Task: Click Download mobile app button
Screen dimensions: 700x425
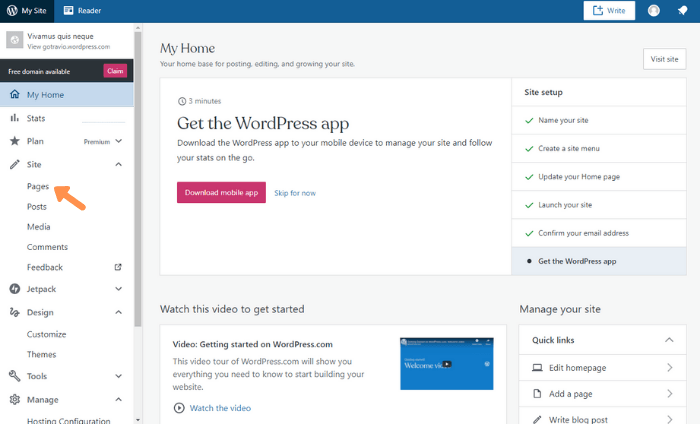Action: (221, 192)
